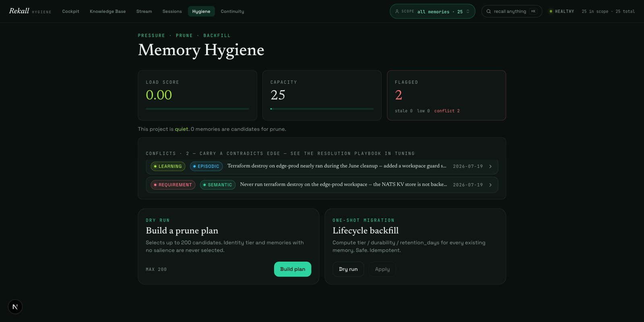Click the learning conflict's 2026-07-19 date
Screen dimensions: 644x322
tap(468, 166)
